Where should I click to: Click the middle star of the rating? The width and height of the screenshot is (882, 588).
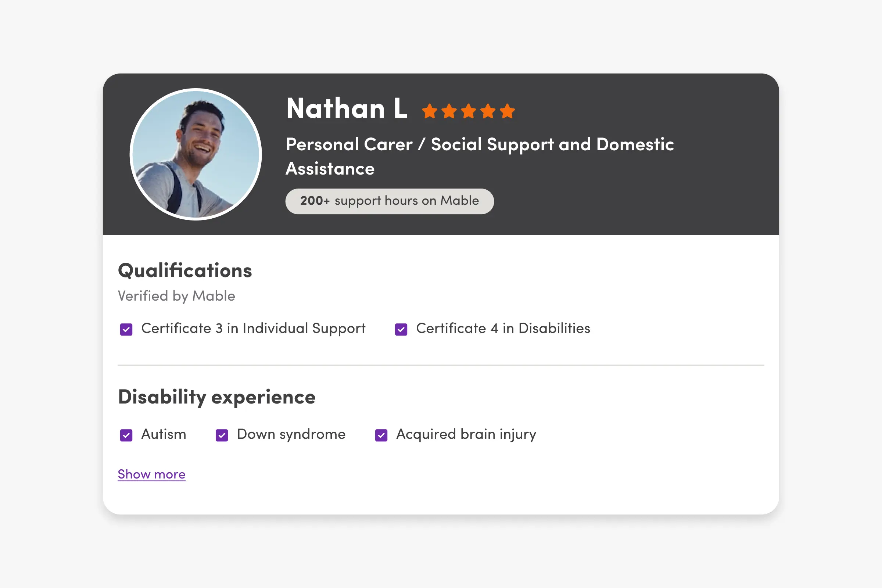[468, 111]
